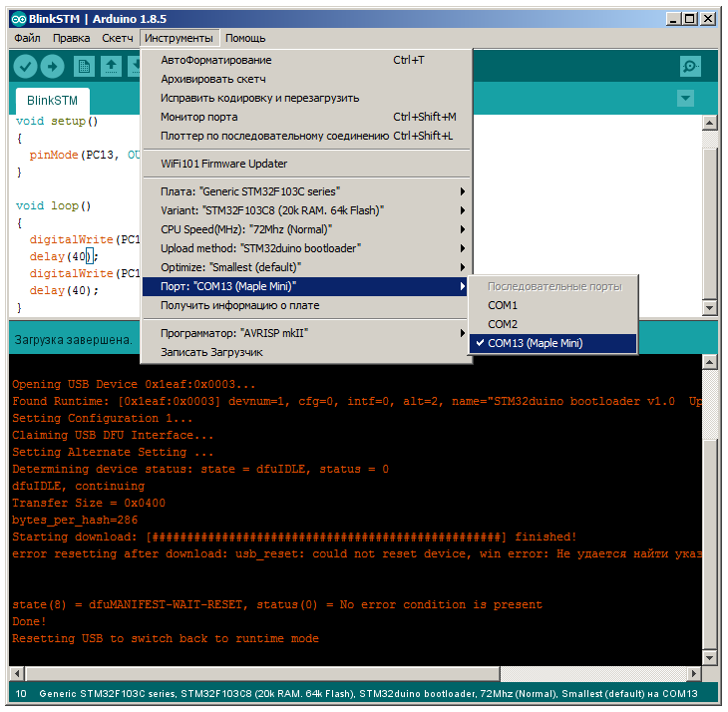Viewport: 728px width, 712px height.
Task: Click the Open sketch up-arrow icon
Action: pos(111,67)
